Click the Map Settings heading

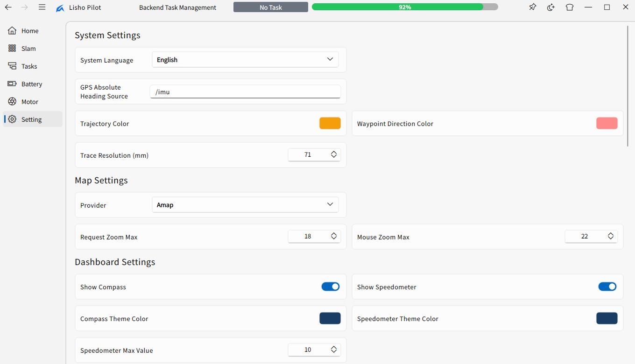click(101, 181)
